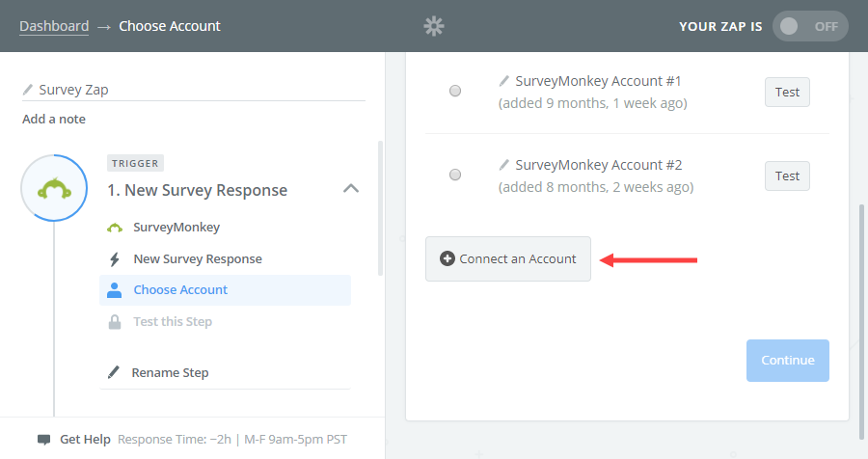Screen dimensions: 868x459
Task: Collapse the New Survey Response trigger step
Action: click(351, 189)
